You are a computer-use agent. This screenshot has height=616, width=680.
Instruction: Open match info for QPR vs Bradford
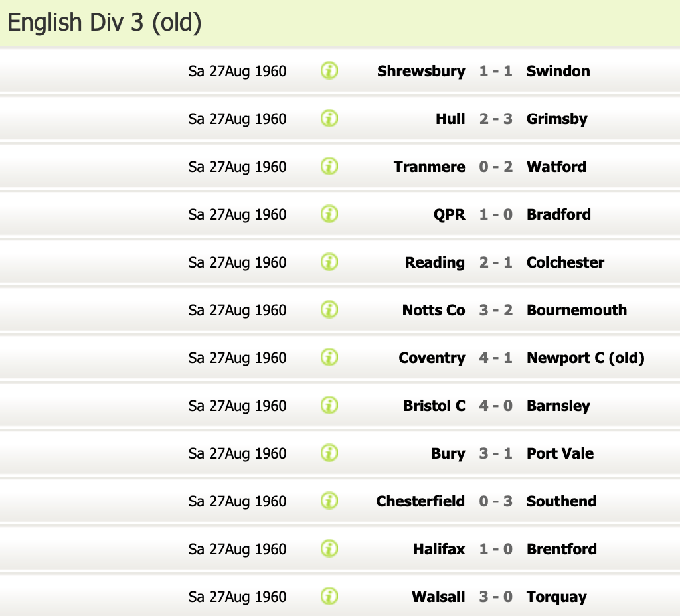point(329,214)
